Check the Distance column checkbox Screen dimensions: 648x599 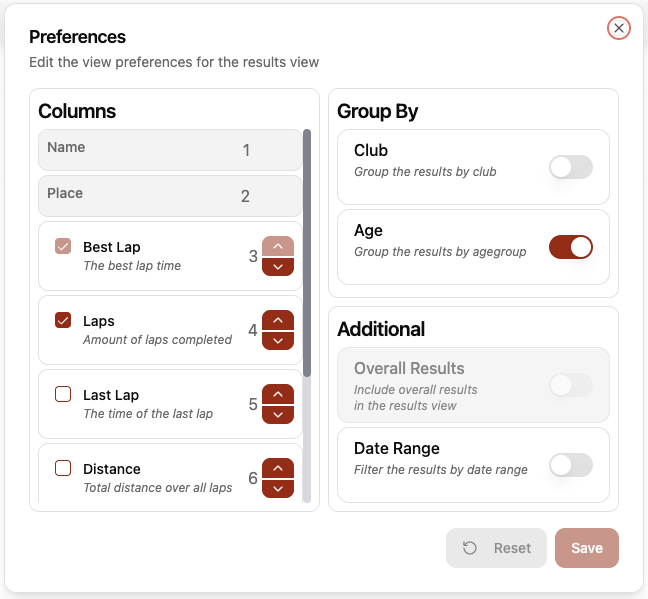point(63,468)
